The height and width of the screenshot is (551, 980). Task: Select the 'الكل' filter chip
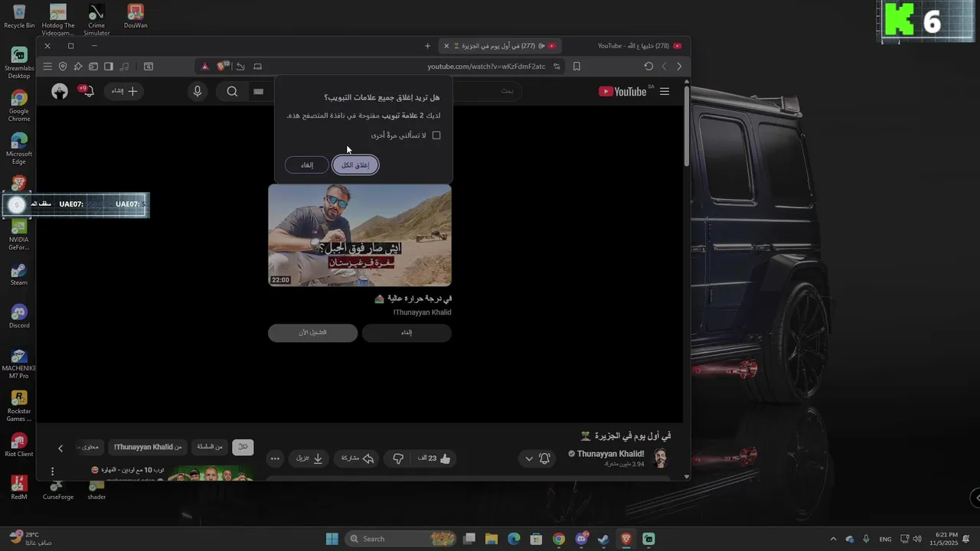point(243,447)
